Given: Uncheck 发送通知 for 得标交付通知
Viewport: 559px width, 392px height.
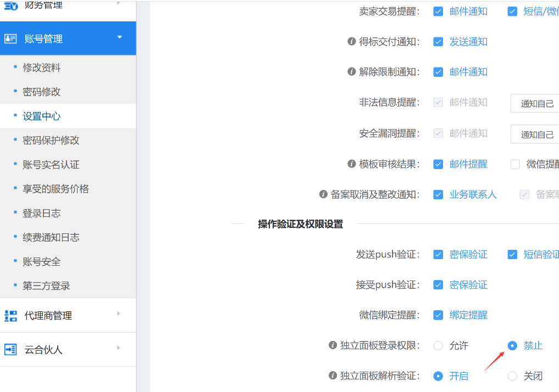Looking at the screenshot, I should point(438,42).
